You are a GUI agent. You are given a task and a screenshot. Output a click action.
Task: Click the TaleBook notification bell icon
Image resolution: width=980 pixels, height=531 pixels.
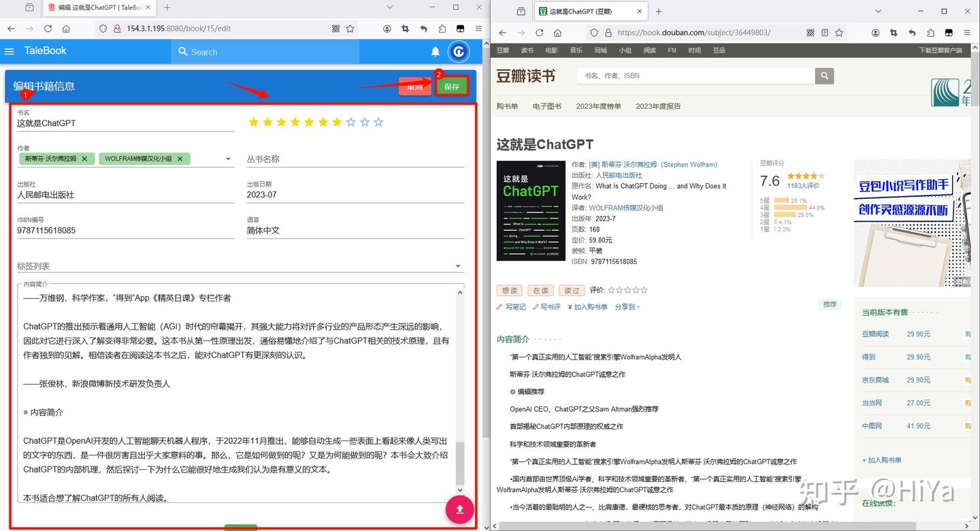coord(436,52)
